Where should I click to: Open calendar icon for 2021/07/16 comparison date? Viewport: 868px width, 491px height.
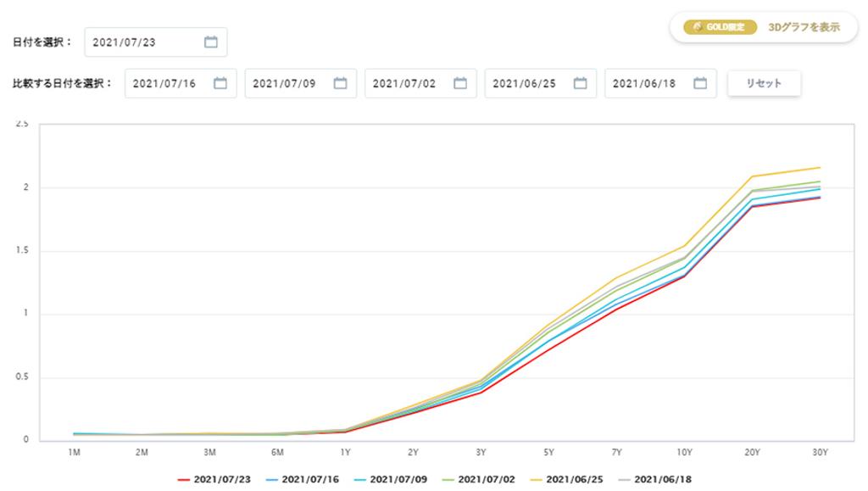pyautogui.click(x=220, y=84)
